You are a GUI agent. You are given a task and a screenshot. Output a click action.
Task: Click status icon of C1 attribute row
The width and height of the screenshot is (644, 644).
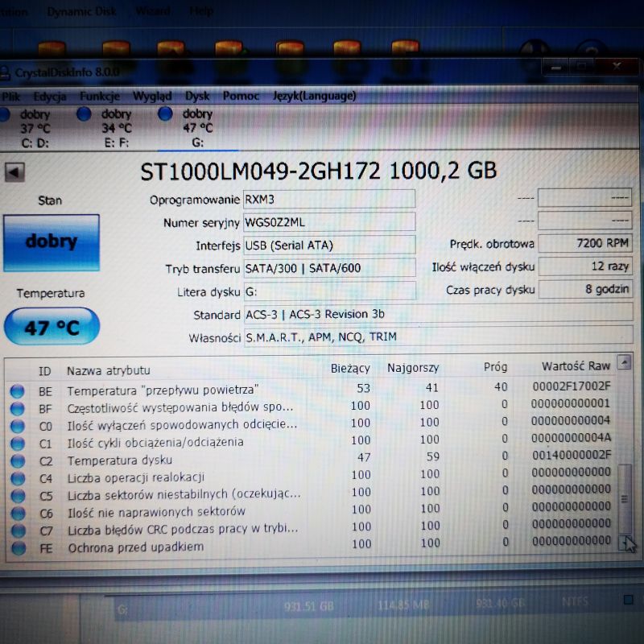[x=17, y=444]
